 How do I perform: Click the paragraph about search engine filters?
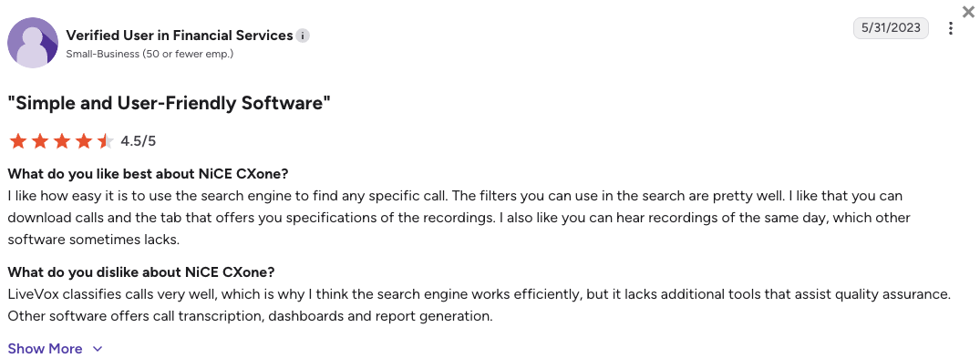(x=459, y=218)
